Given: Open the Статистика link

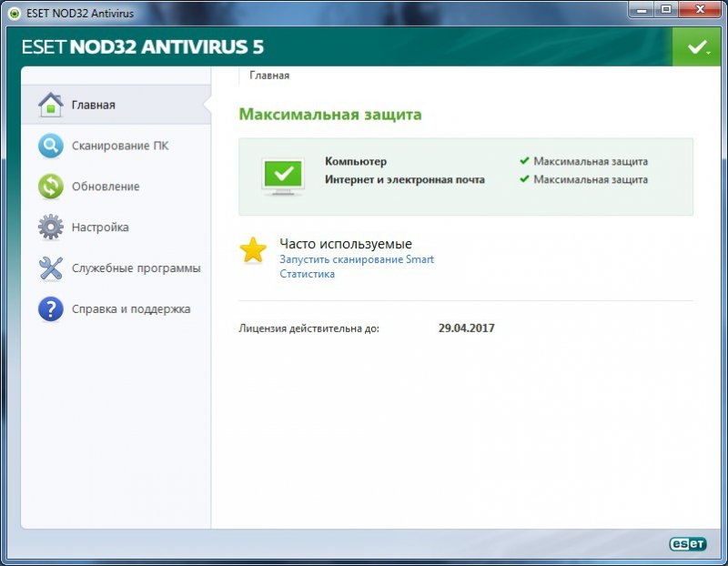Looking at the screenshot, I should click(307, 274).
